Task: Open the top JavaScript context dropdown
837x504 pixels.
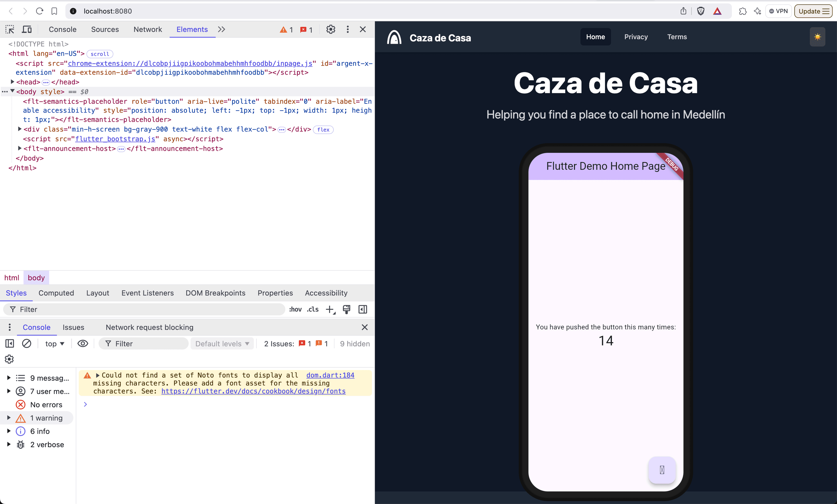Action: coord(54,344)
